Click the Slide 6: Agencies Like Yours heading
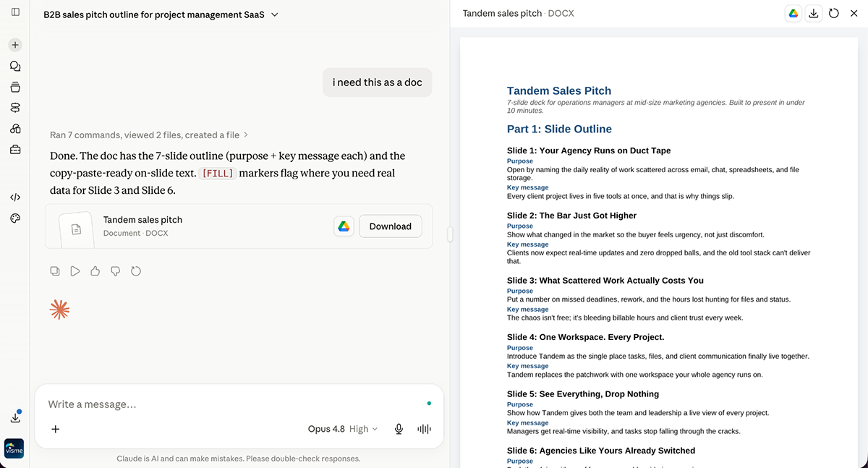Image resolution: width=868 pixels, height=468 pixels. pyautogui.click(x=601, y=451)
